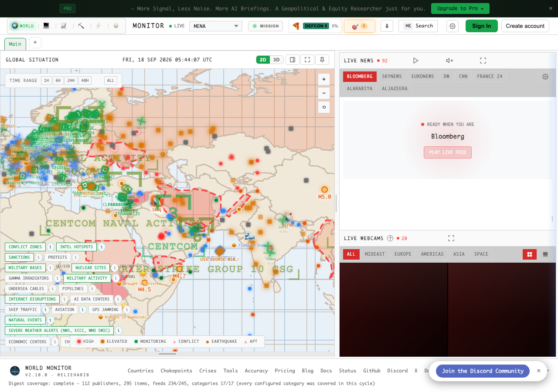This screenshot has width=558, height=392.
Task: Close the Pro upgrade banner
Action: coord(551,8)
